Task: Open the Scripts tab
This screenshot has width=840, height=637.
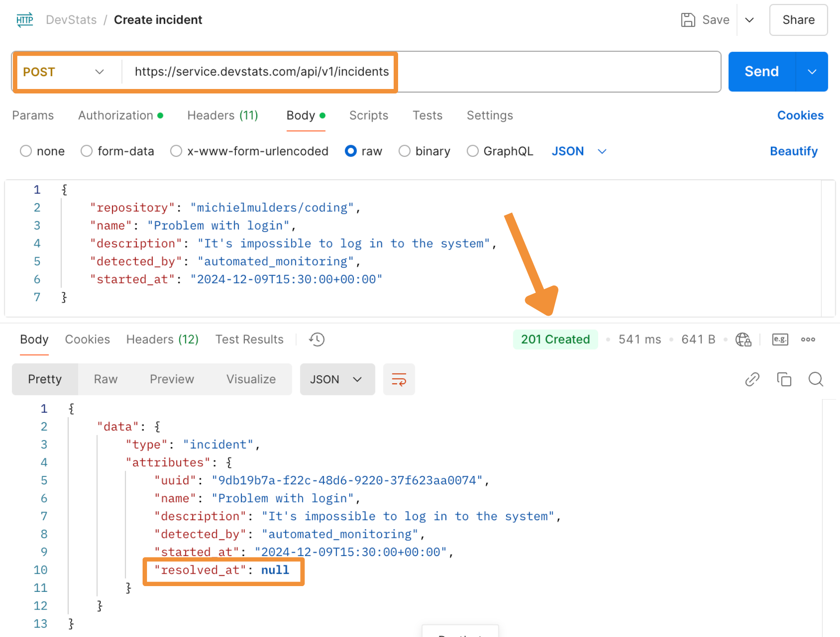Action: [369, 116]
